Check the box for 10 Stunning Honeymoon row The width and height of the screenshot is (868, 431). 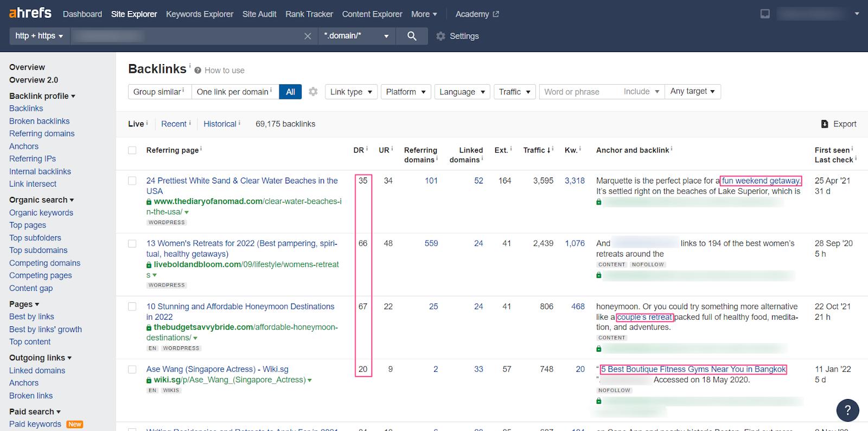pyautogui.click(x=132, y=307)
